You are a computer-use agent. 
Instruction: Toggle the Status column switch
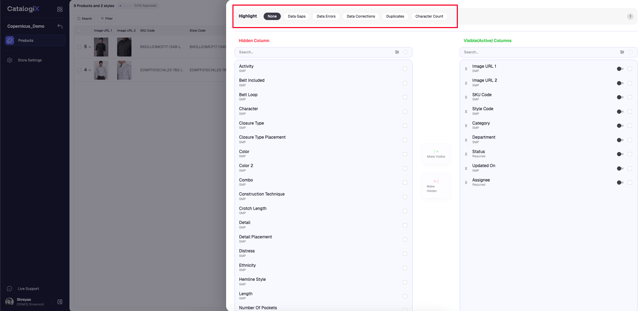620,154
